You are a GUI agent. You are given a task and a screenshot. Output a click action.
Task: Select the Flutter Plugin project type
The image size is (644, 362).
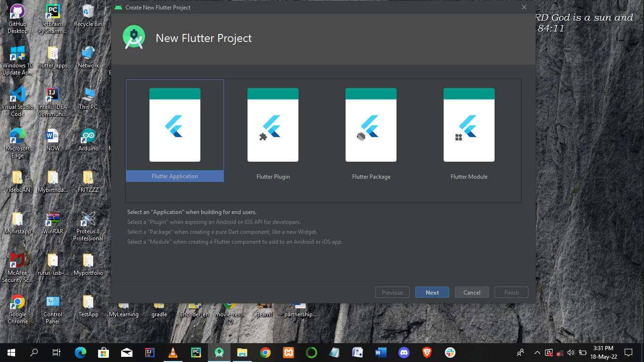(273, 131)
